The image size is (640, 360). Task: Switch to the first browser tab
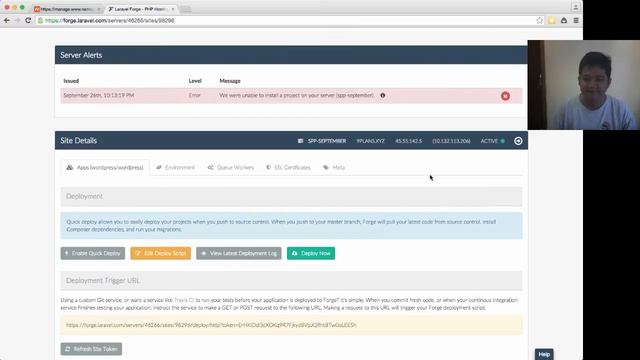click(x=67, y=9)
